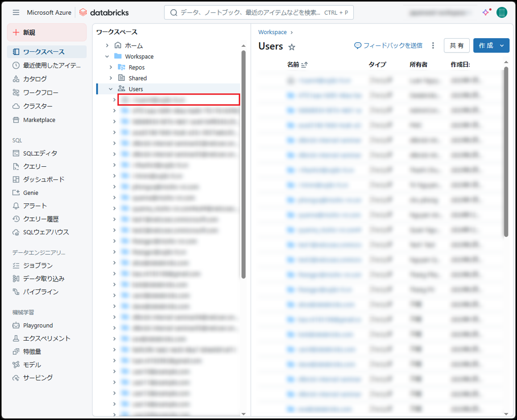The image size is (517, 420).
Task: Favorite the Users folder with star
Action: (x=292, y=47)
